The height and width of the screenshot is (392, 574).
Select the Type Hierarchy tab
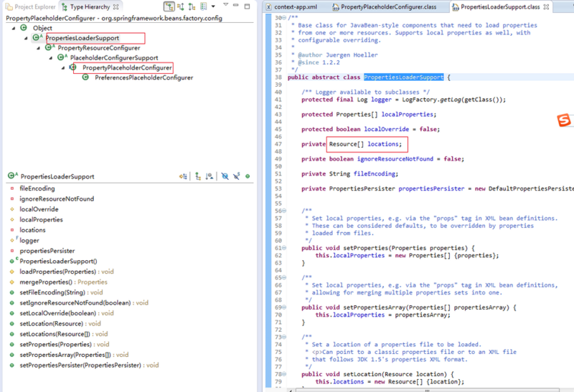(x=90, y=7)
